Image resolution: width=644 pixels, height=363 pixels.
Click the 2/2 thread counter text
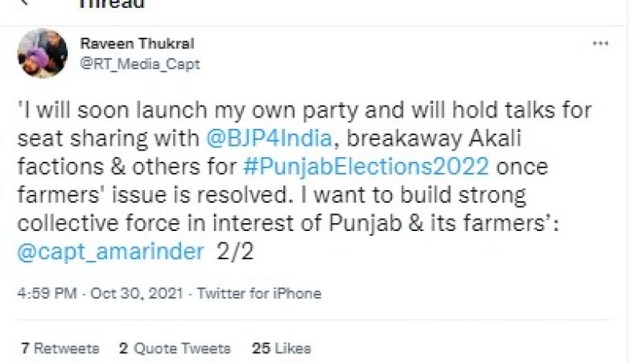pos(235,252)
